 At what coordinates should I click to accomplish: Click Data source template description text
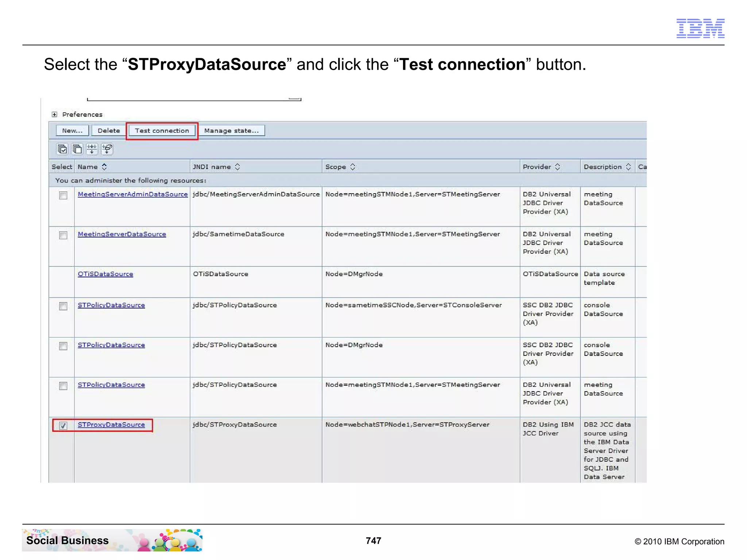604,278
